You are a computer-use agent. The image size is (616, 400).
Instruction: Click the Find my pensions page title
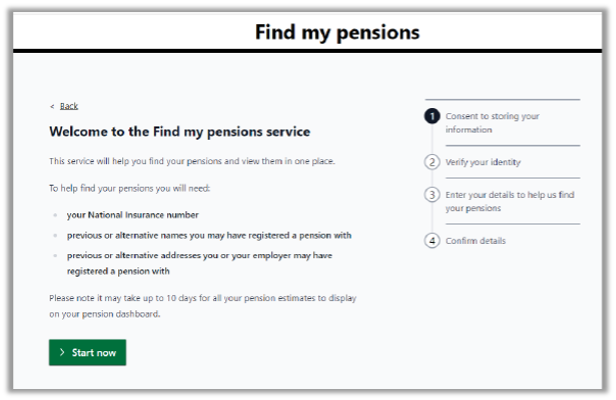[337, 32]
